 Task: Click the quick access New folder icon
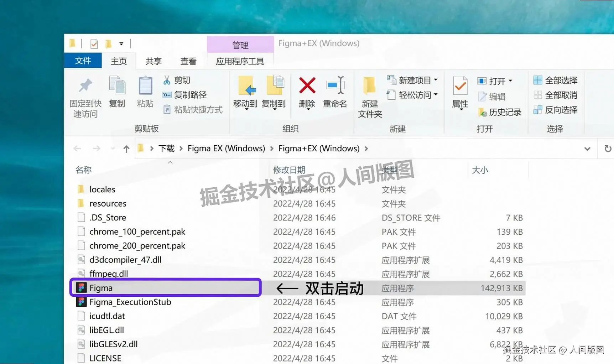108,43
